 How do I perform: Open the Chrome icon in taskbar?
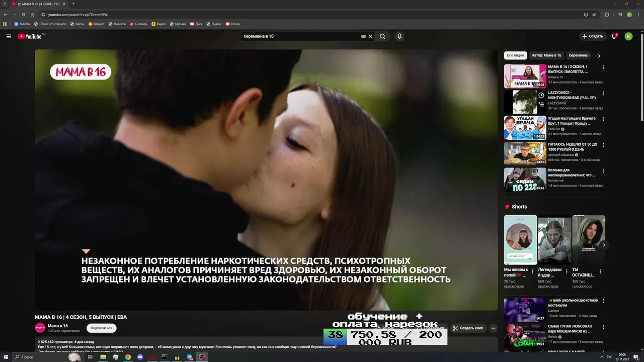tap(128, 357)
